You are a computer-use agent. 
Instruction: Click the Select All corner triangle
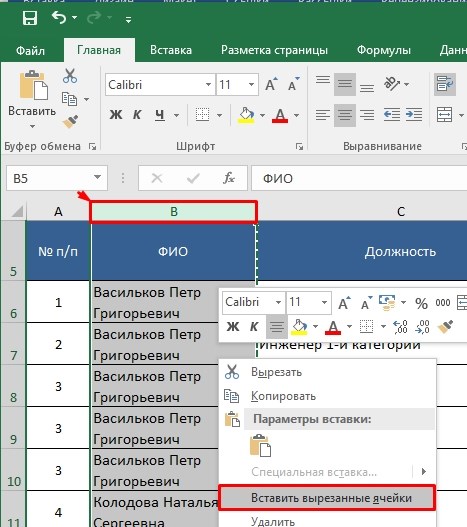coord(16,212)
